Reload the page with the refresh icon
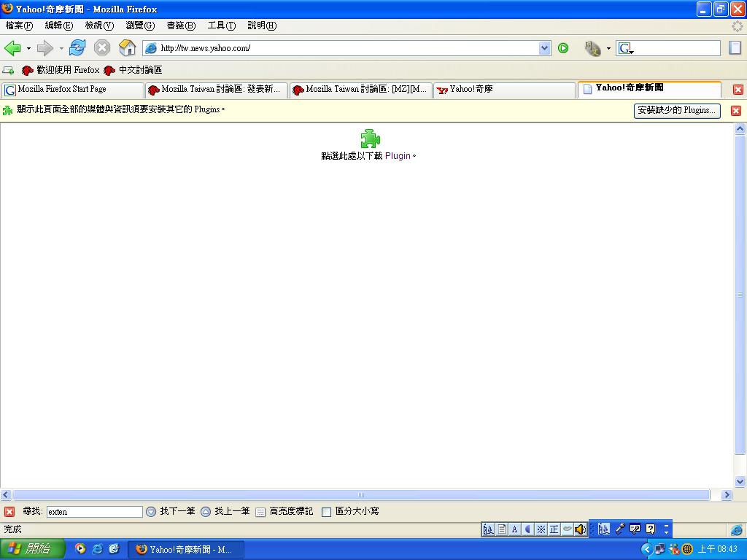This screenshot has width=747, height=560. tap(77, 48)
